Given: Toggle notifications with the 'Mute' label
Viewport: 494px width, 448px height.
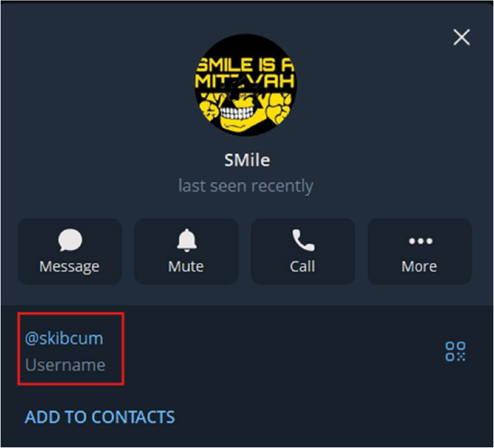Looking at the screenshot, I should [x=186, y=267].
